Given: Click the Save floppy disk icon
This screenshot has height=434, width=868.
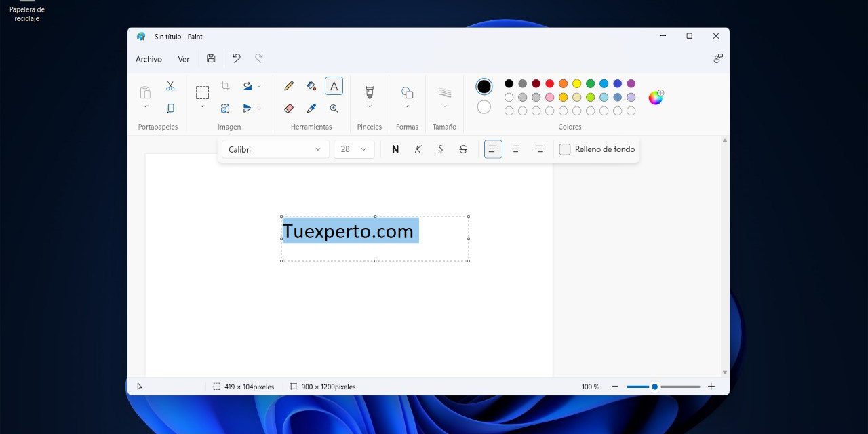Looking at the screenshot, I should (x=211, y=59).
